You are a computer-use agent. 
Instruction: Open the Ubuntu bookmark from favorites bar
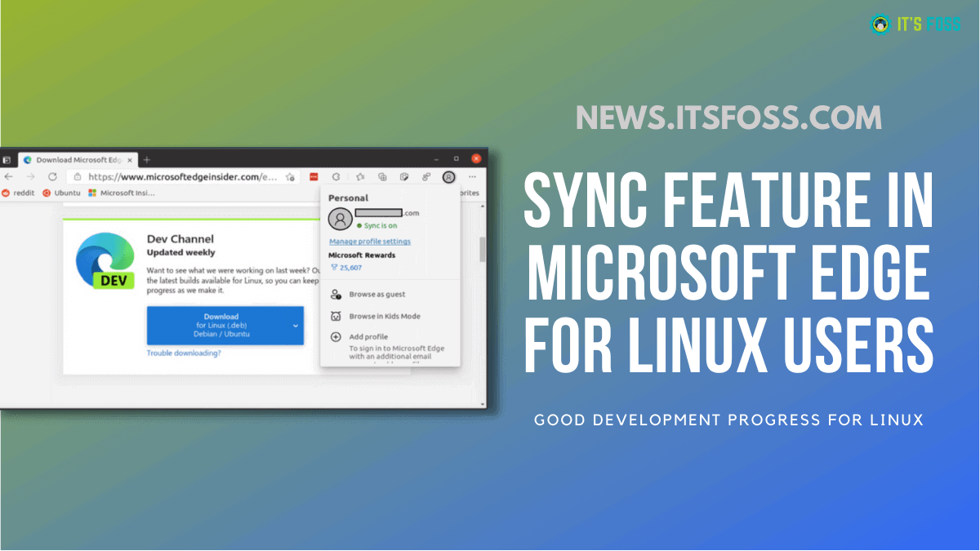point(59,193)
